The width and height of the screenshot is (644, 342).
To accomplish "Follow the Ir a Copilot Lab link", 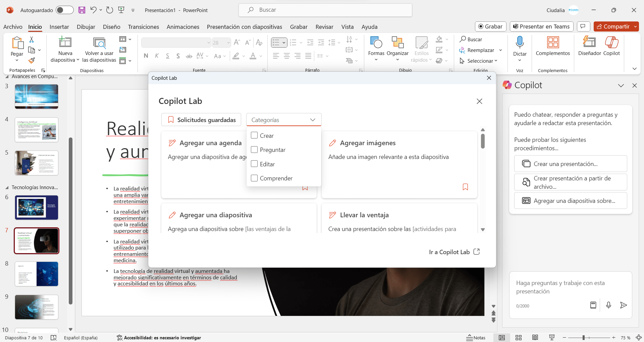I will click(454, 252).
